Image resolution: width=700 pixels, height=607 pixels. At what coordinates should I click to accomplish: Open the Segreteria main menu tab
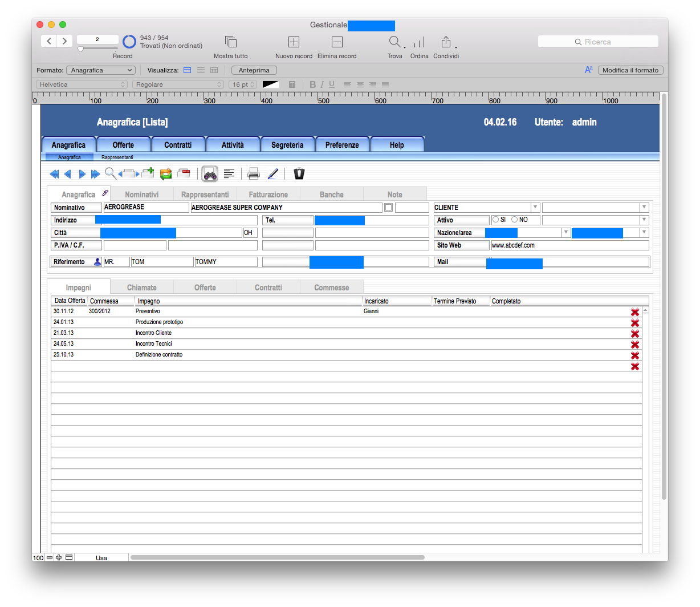tap(287, 145)
